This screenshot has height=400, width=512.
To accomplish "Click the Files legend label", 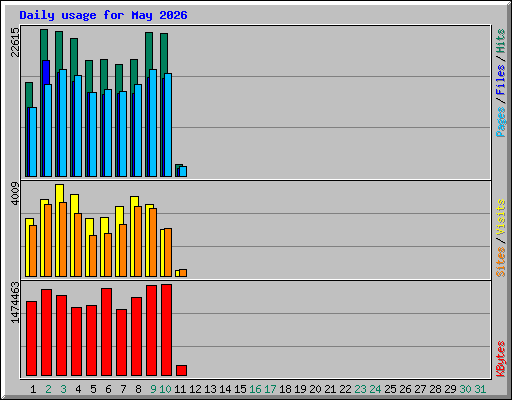I will click(x=500, y=80).
